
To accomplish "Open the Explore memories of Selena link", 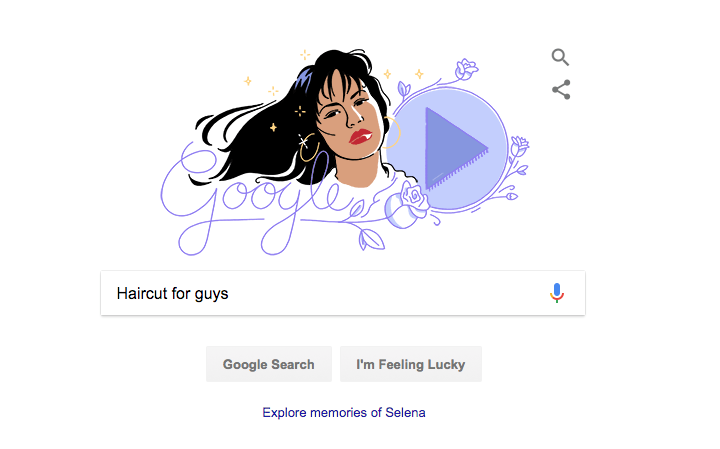I will tap(343, 412).
